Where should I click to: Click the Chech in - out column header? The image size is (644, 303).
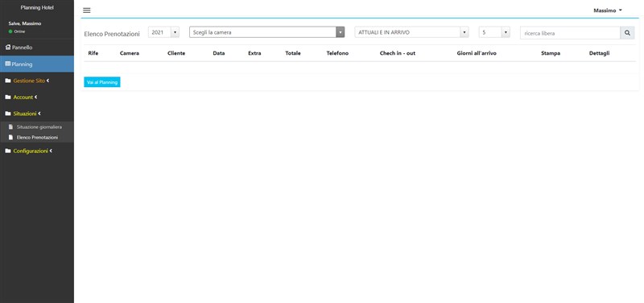coord(398,53)
